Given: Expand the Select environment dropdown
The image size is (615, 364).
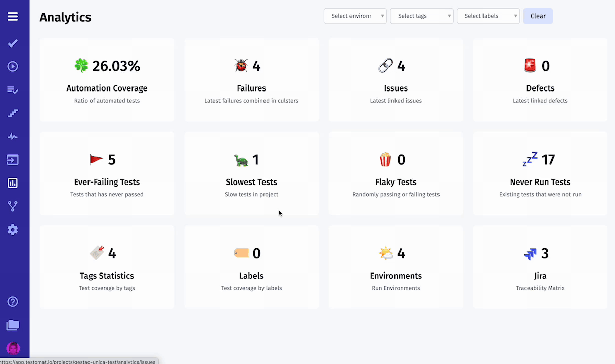Looking at the screenshot, I should 355,16.
